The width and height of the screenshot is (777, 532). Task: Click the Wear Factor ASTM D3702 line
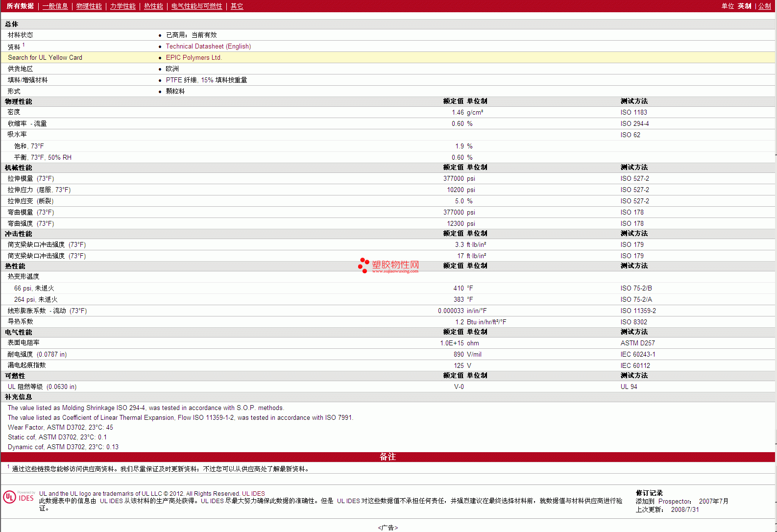60,427
